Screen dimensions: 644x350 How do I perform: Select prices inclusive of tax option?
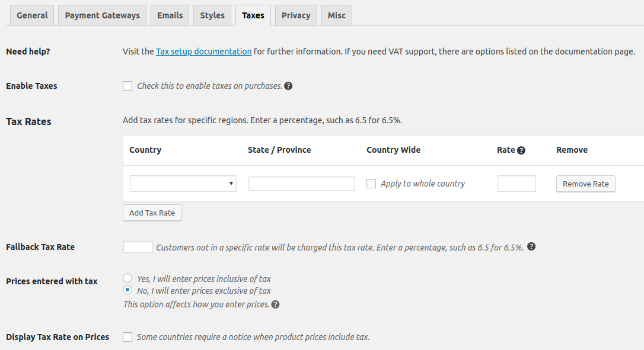pyautogui.click(x=127, y=277)
